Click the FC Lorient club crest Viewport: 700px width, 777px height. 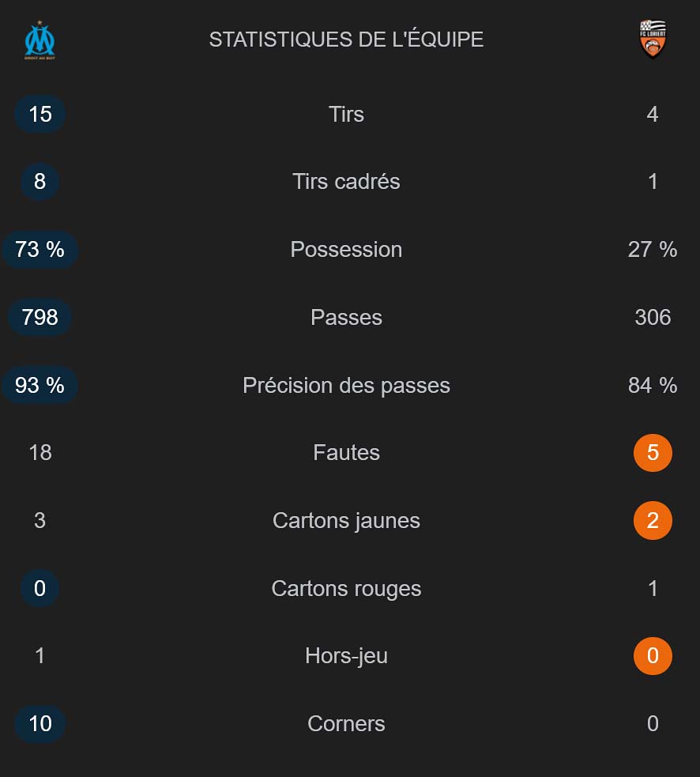point(653,40)
